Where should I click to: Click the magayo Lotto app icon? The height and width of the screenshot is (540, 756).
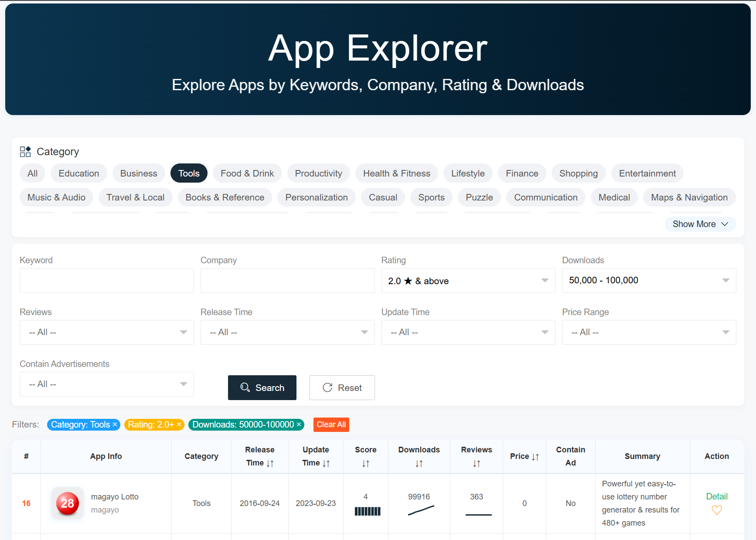click(x=67, y=503)
